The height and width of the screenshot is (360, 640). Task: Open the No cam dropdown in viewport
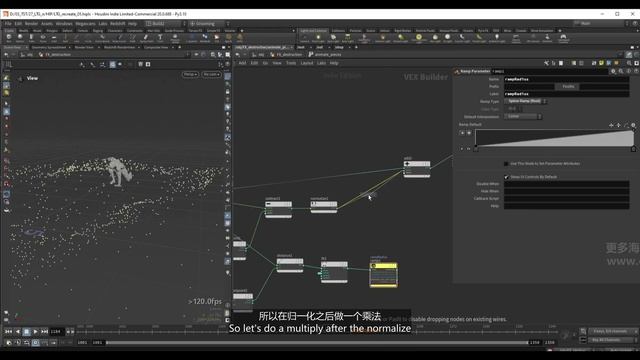coord(211,74)
